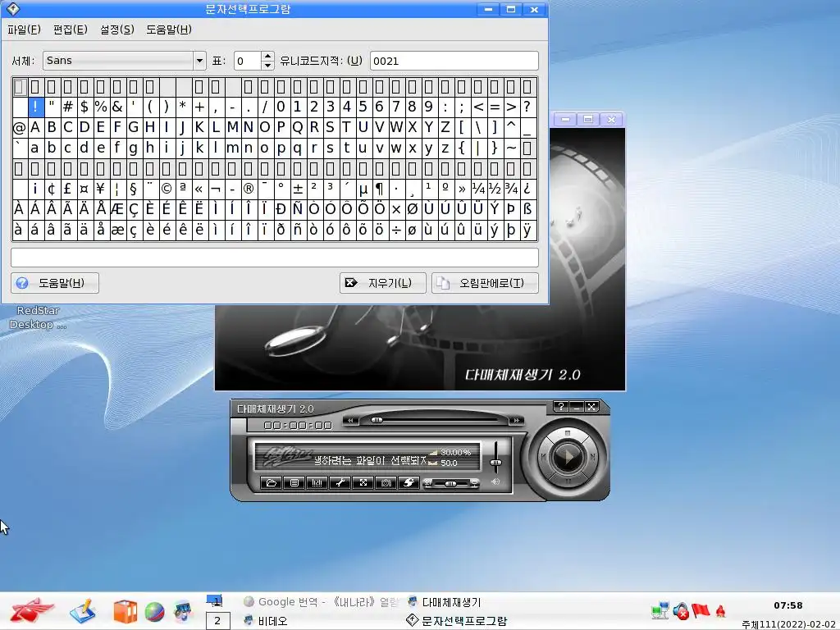Click the seek bar handle in media player

377,420
